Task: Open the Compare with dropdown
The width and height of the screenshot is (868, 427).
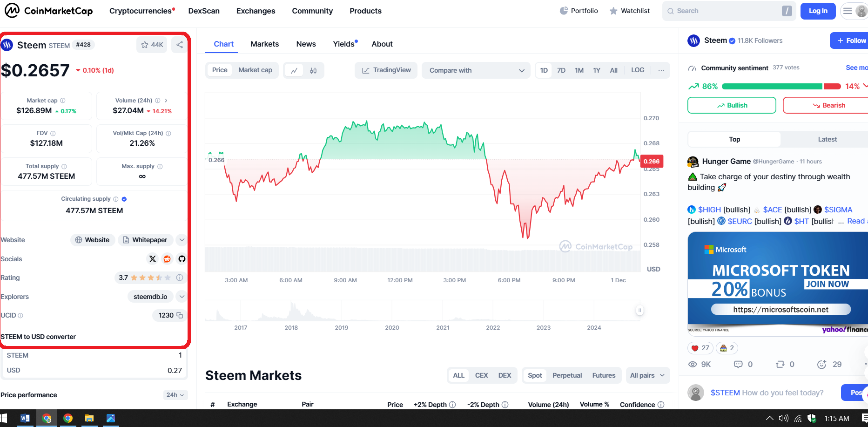Action: tap(476, 70)
